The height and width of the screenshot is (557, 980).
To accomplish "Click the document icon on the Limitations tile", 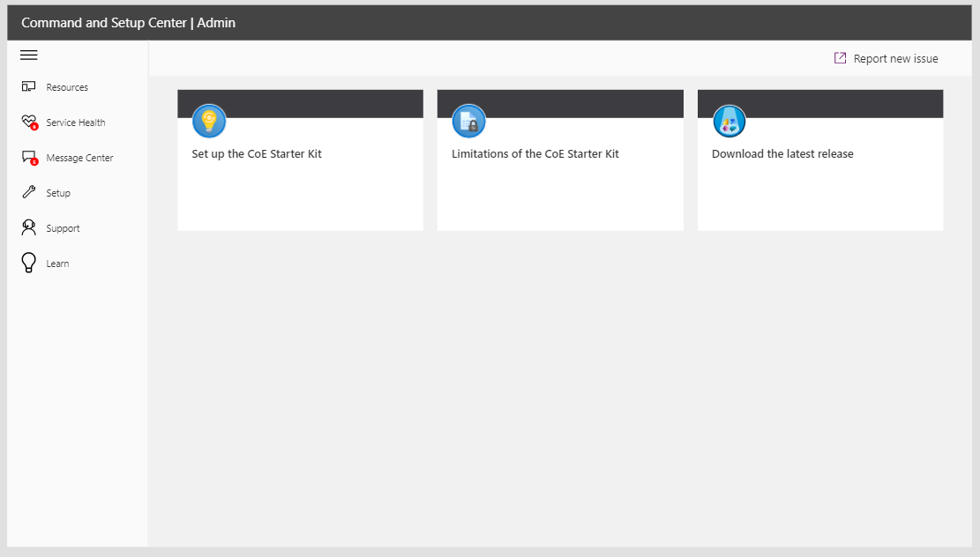I will coord(468,121).
